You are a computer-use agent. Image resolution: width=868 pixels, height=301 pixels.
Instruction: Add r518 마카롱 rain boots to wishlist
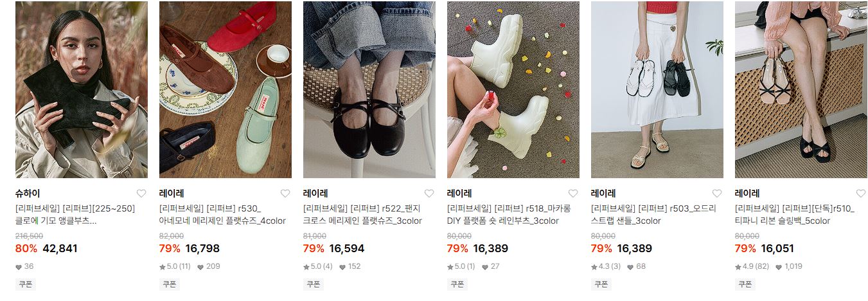(573, 194)
